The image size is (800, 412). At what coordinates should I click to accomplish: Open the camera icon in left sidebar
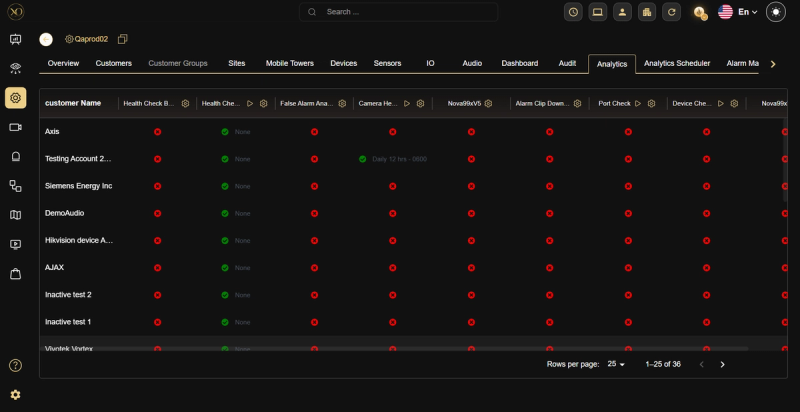coord(15,127)
